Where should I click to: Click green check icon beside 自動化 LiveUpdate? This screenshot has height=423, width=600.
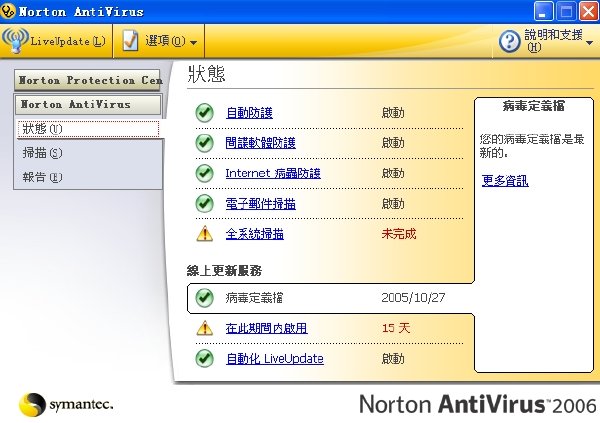coord(205,358)
